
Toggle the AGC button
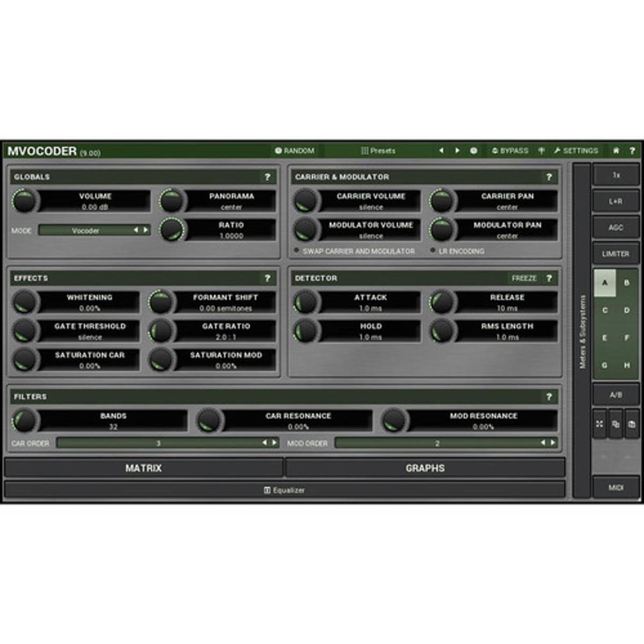tap(616, 228)
